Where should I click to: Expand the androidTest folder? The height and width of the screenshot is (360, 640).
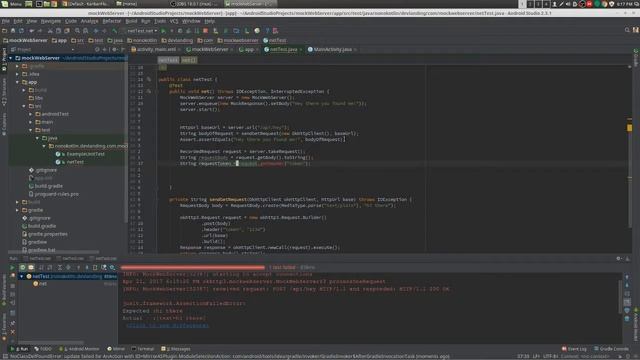[x=31, y=114]
